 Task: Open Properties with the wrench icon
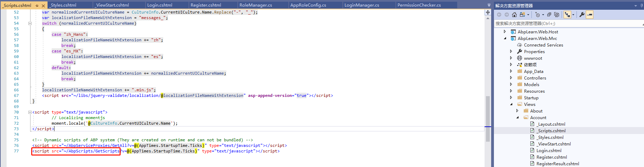pyautogui.click(x=582, y=15)
